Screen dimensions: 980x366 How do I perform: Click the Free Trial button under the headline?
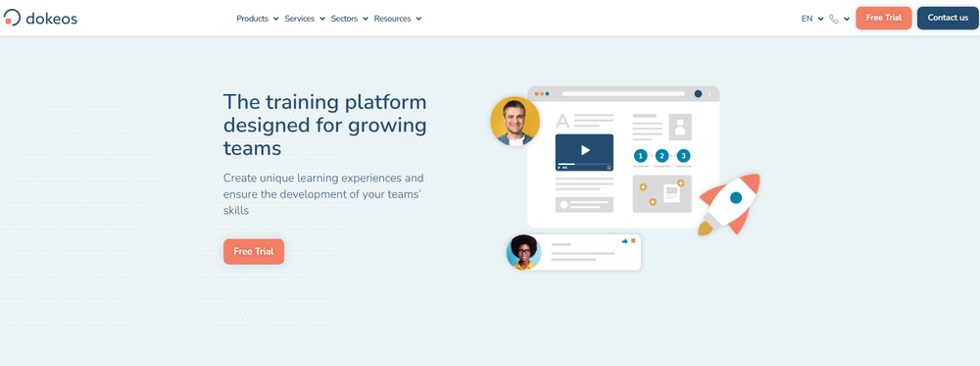(x=254, y=251)
